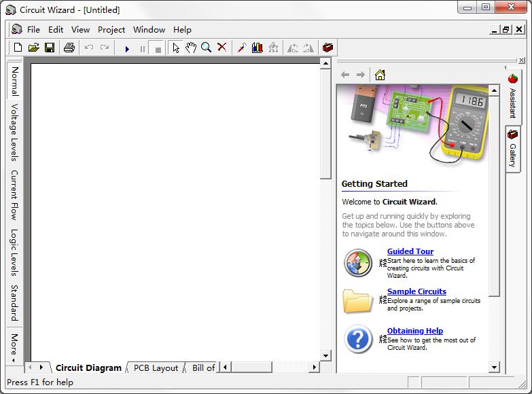This screenshot has height=394, width=532.
Task: Click the red Delete X tool
Action: click(x=222, y=47)
